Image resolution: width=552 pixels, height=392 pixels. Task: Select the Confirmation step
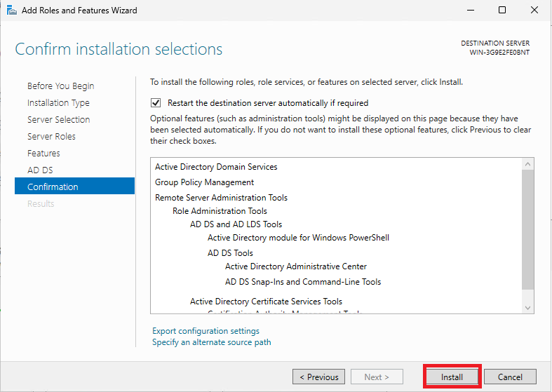click(74, 186)
